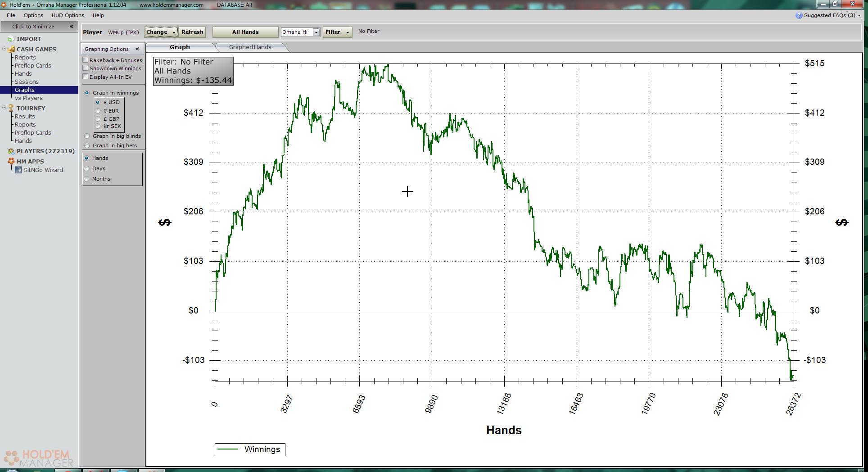
Task: Click the IMPORT icon in the sidebar
Action: point(11,39)
